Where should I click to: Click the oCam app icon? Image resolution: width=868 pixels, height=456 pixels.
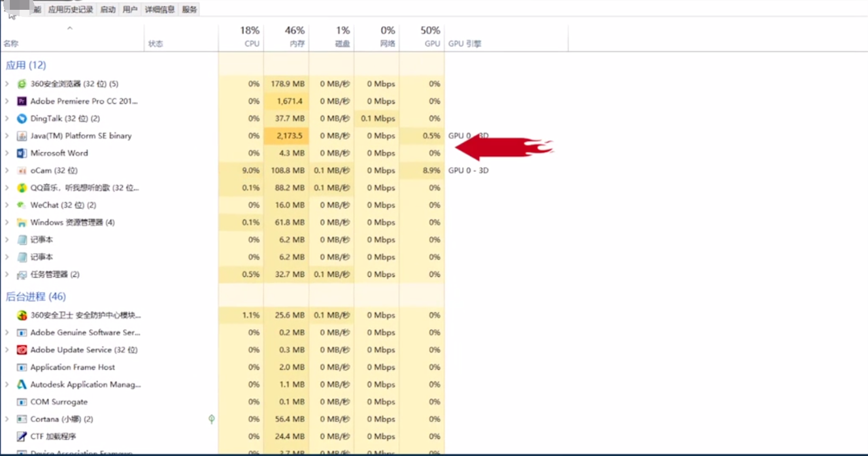tap(22, 171)
